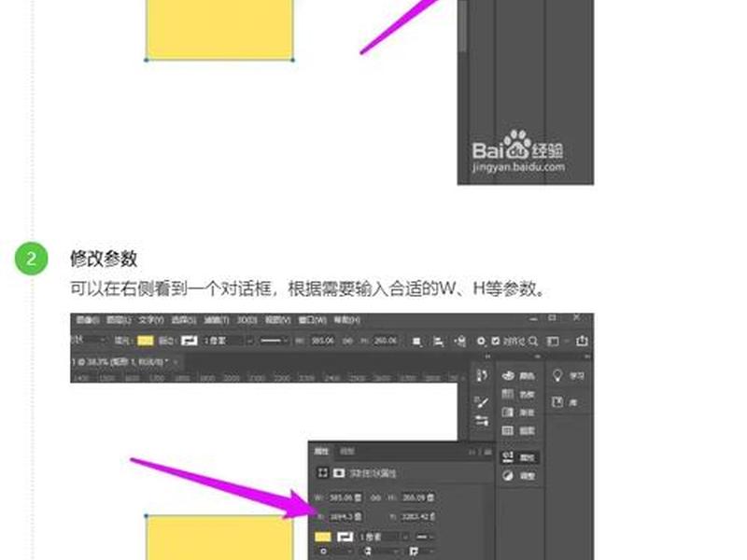Click the H height field in the options bar
The width and height of the screenshot is (747, 560).
point(386,341)
